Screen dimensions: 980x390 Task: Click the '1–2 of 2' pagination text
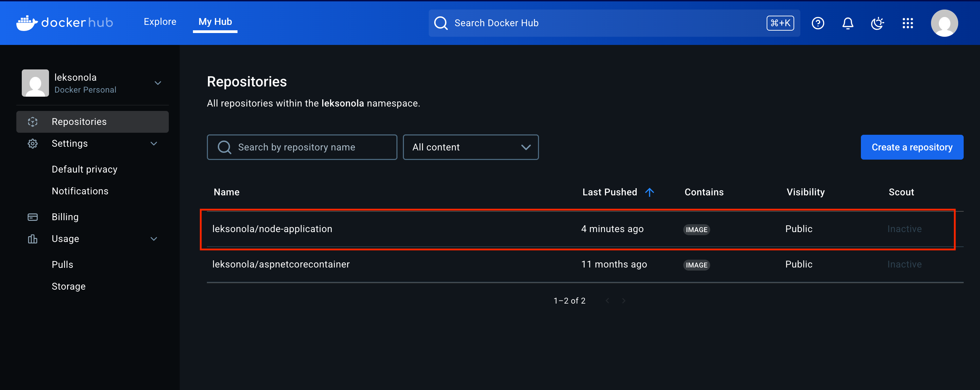(x=569, y=300)
